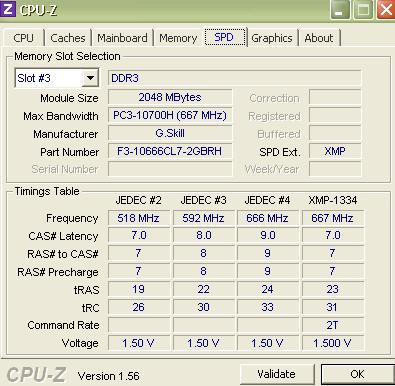Show the About tab
Screen dimensions: 395x386
[x=319, y=38]
